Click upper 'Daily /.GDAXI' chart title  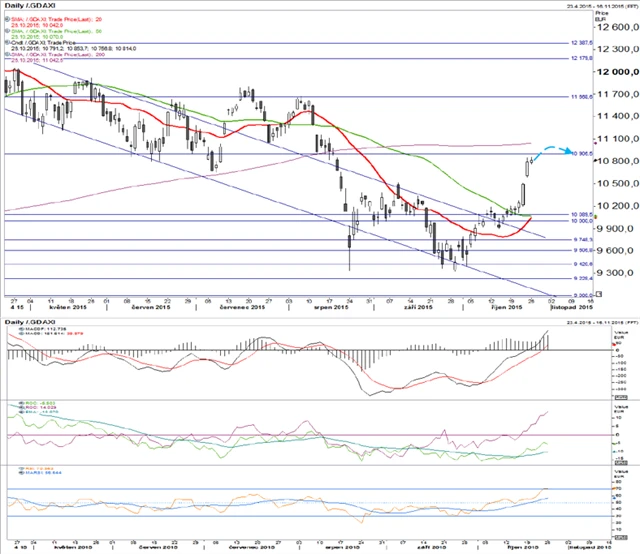pos(30,6)
